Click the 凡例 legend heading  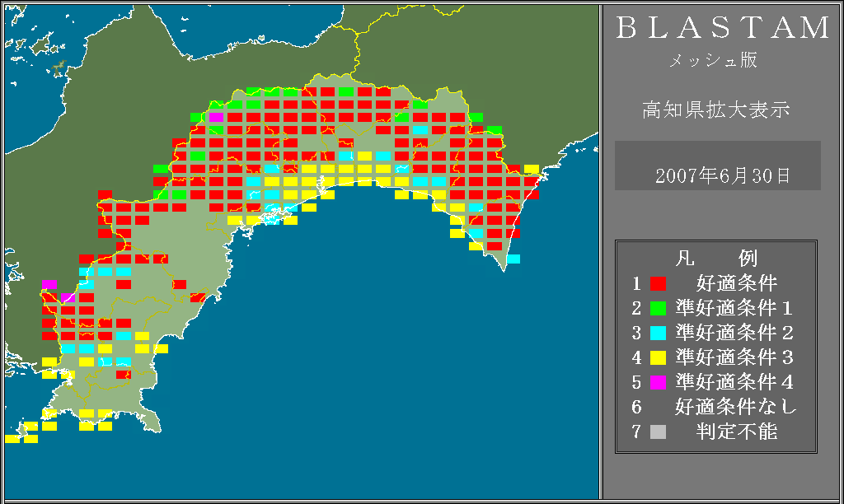[x=716, y=259]
